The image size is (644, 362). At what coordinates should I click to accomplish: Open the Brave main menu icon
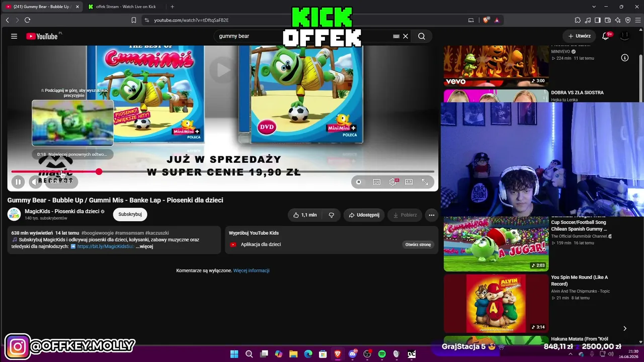[638, 20]
